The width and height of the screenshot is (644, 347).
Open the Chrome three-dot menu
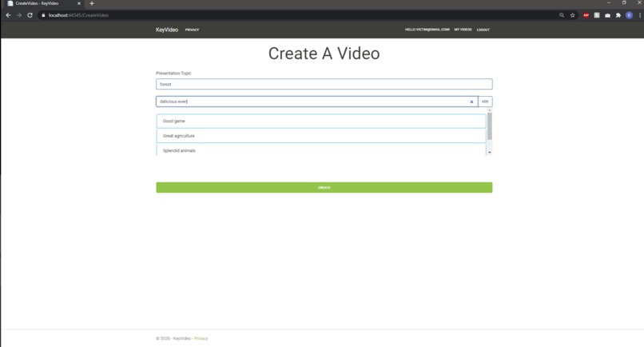(640, 15)
